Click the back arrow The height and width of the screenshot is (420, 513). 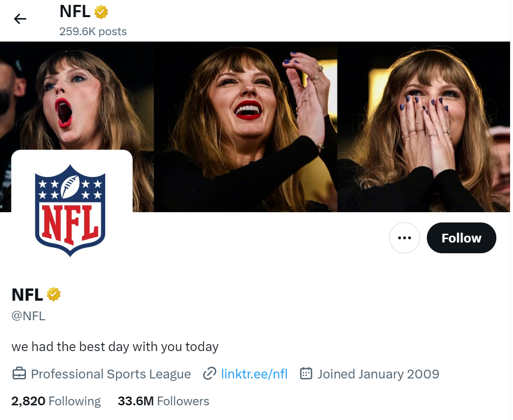click(20, 19)
